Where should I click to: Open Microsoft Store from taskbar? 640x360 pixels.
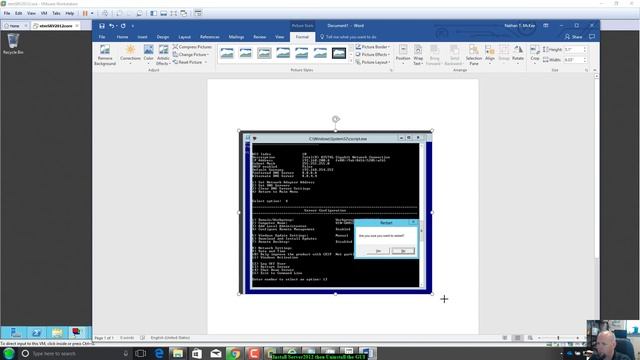pyautogui.click(x=197, y=353)
